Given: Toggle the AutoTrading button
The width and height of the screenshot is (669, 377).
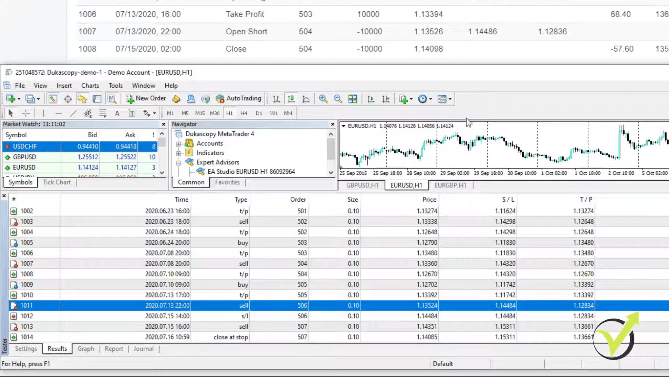Looking at the screenshot, I should click(239, 99).
